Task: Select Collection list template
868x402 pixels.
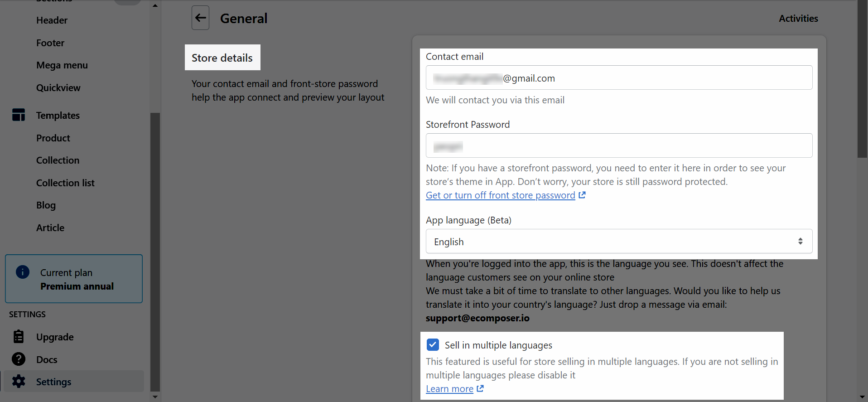Action: coord(65,183)
